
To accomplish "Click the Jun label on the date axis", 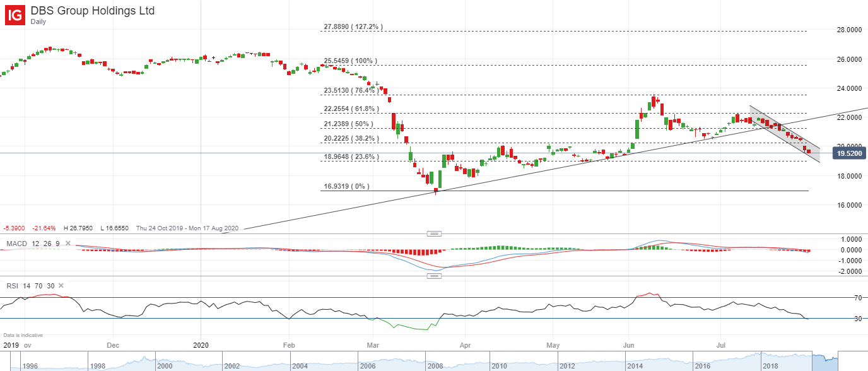I will pos(628,345).
